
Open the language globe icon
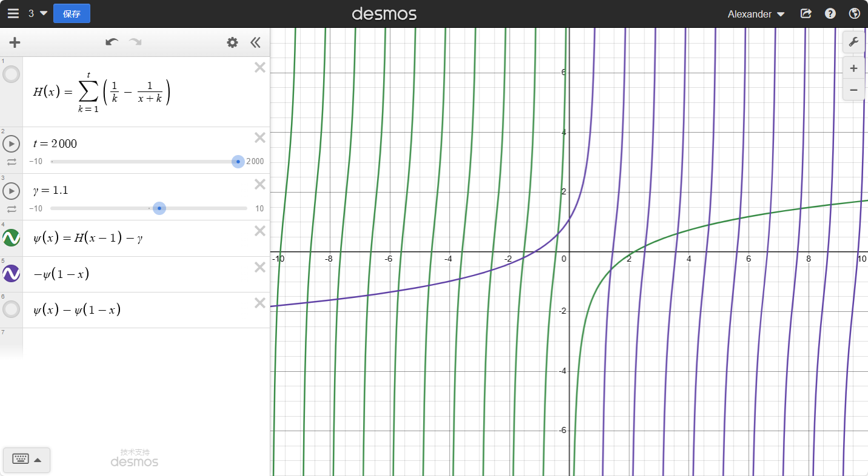click(855, 13)
